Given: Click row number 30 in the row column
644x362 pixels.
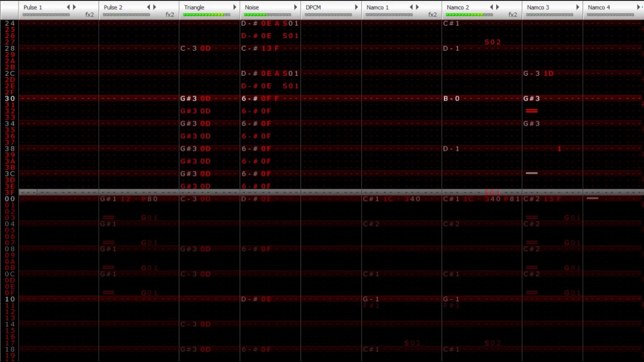Looking at the screenshot, I should tap(10, 99).
